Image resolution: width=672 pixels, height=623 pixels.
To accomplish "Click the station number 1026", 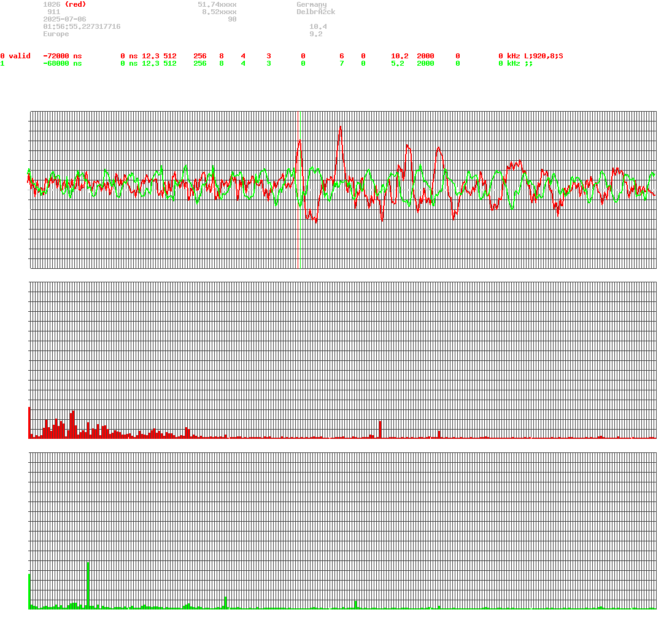I will point(52,4).
